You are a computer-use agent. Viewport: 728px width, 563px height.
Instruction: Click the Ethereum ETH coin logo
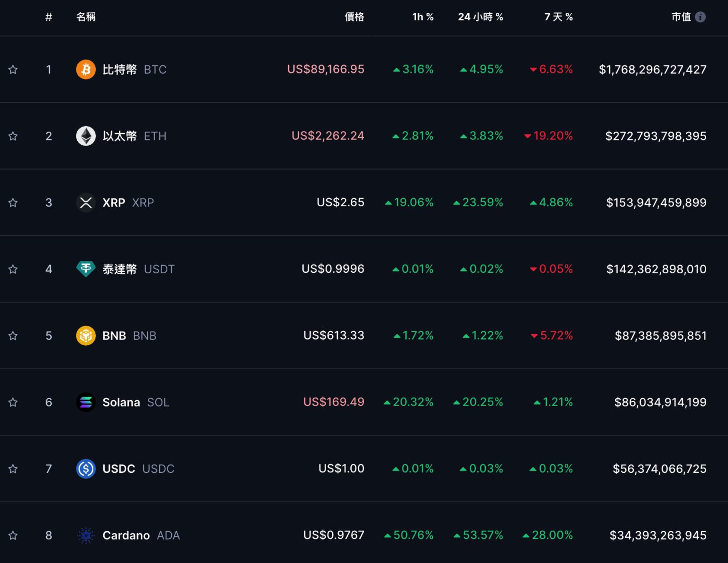(x=86, y=136)
